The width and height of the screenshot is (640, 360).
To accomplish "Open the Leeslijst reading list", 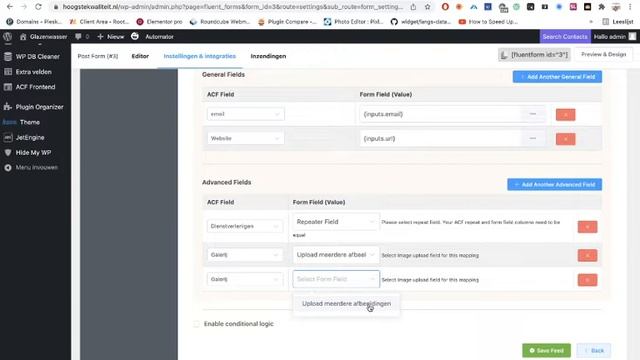I will tap(618, 22).
